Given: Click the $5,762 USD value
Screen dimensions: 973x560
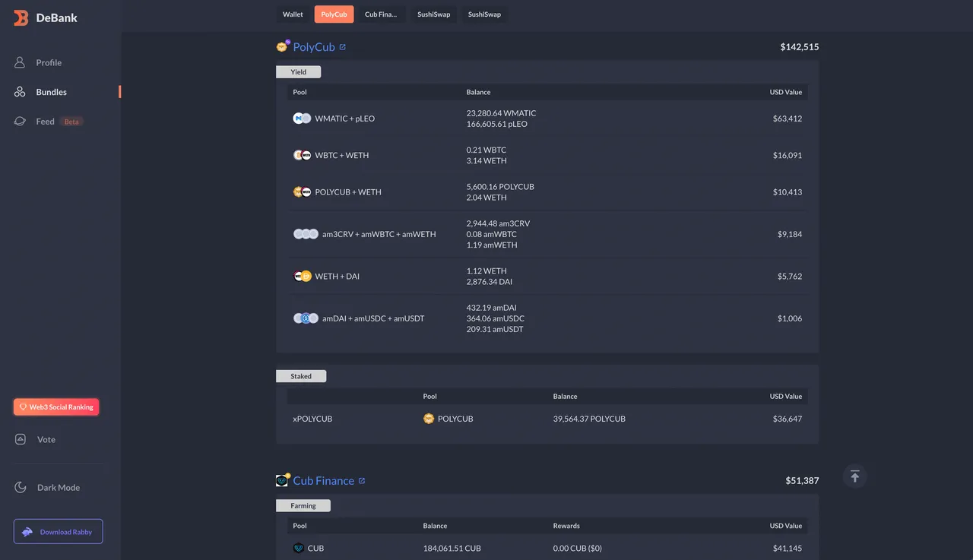Looking at the screenshot, I should [790, 277].
